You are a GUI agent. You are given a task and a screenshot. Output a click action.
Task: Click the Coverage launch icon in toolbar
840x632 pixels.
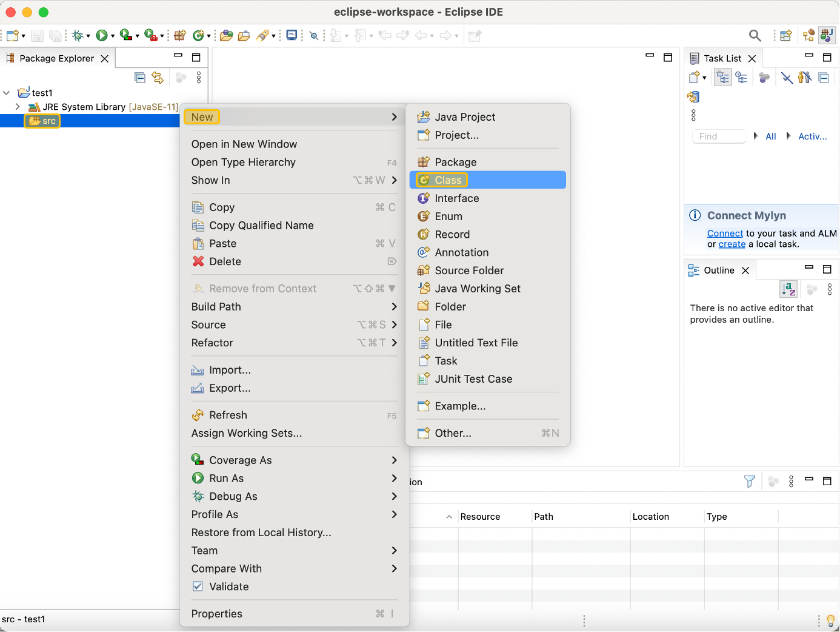tap(125, 35)
